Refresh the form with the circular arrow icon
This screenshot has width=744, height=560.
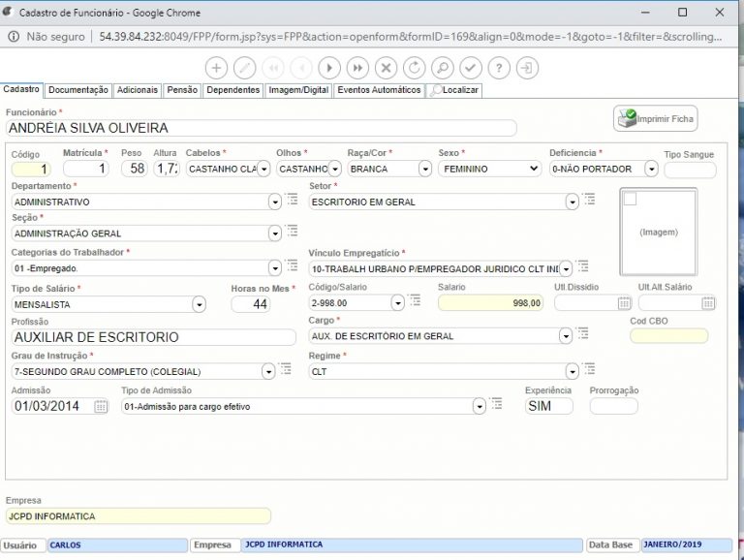414,68
